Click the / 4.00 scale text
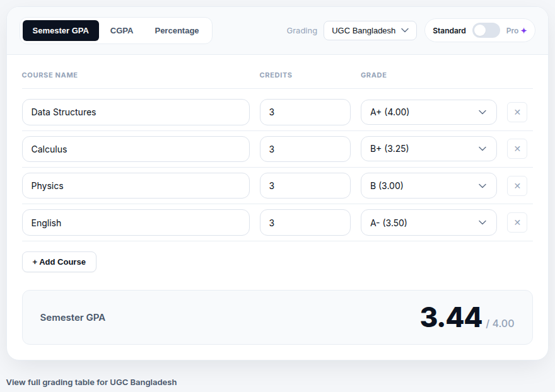555x392 pixels. tap(500, 323)
